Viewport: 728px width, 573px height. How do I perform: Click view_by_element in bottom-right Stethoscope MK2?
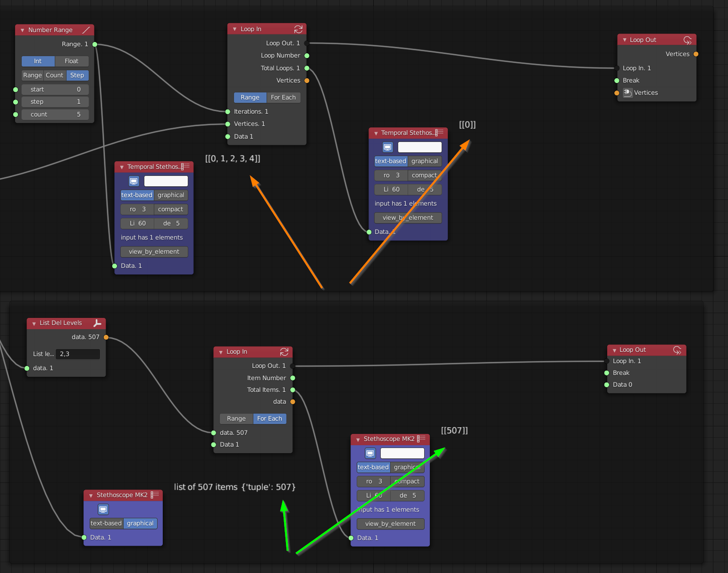[x=391, y=524]
